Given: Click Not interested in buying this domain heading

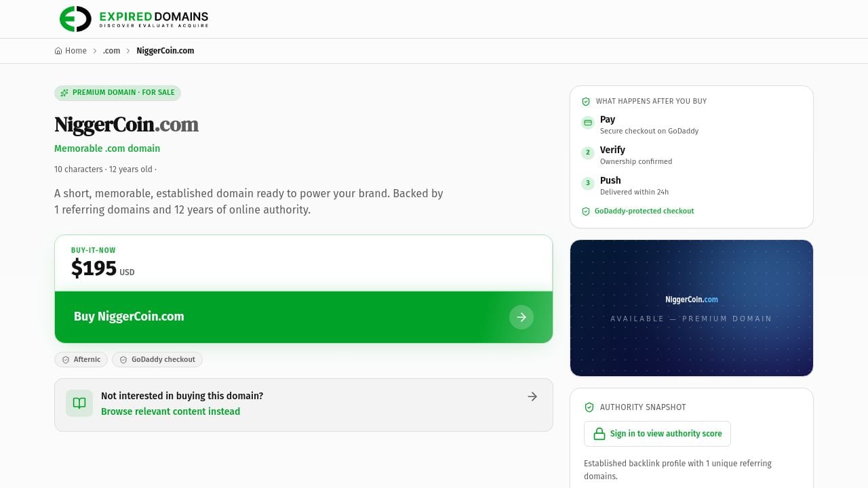Looking at the screenshot, I should [182, 396].
